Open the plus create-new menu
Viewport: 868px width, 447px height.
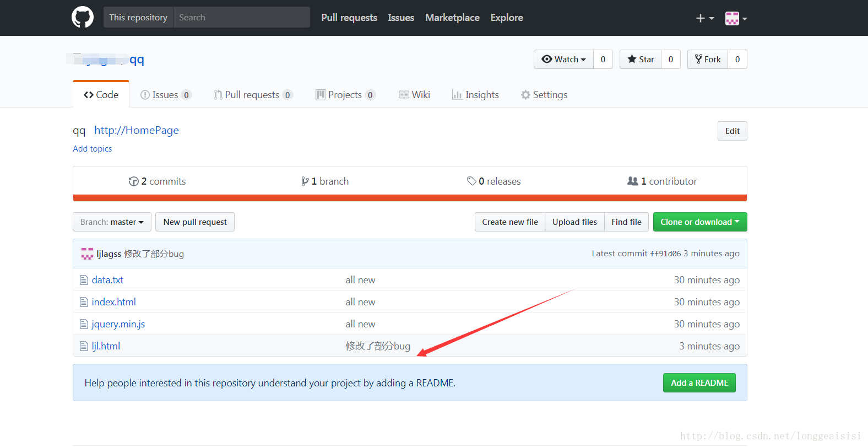click(x=704, y=18)
